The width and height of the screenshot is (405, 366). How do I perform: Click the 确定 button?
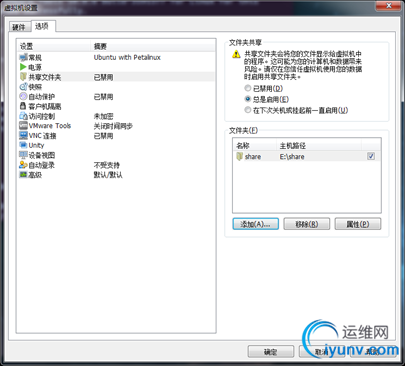271,352
